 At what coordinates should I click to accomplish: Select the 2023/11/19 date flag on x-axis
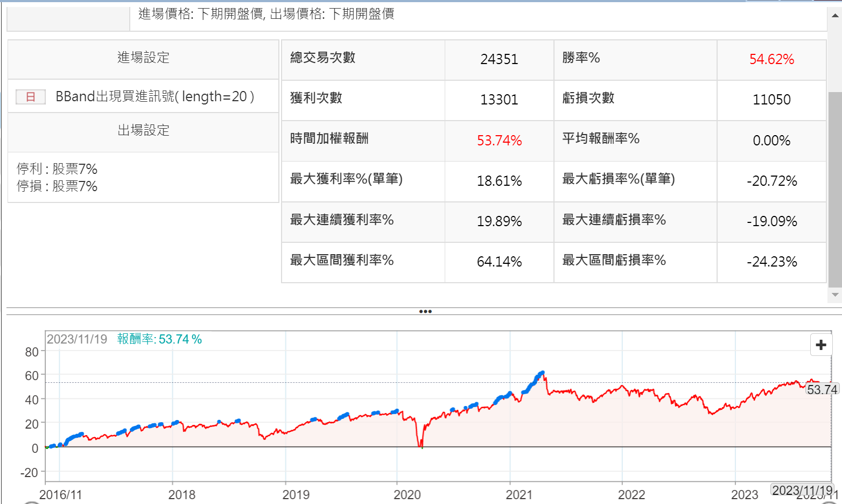click(802, 490)
